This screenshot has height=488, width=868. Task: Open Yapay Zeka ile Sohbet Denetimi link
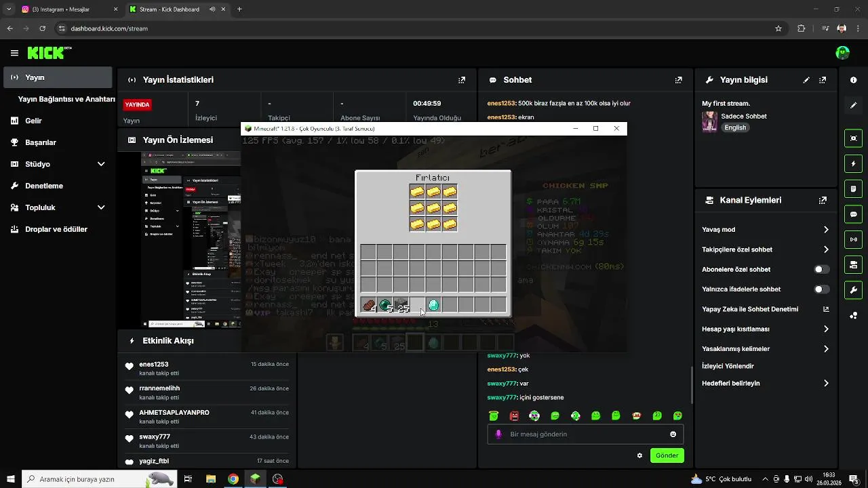pyautogui.click(x=750, y=309)
